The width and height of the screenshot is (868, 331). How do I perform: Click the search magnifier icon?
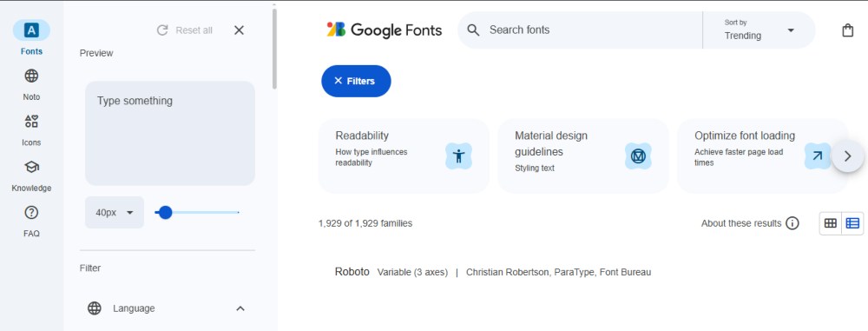(473, 30)
